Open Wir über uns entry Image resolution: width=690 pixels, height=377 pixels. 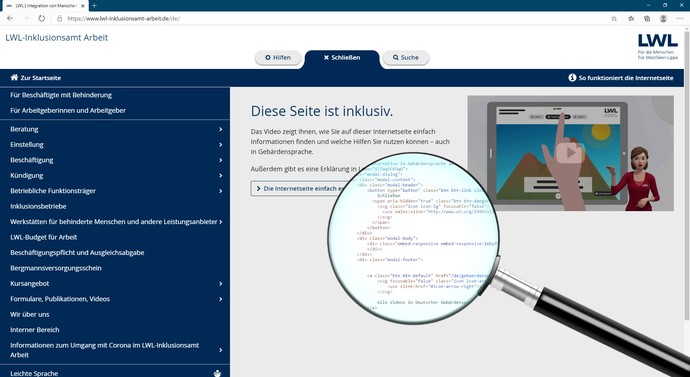pyautogui.click(x=30, y=315)
